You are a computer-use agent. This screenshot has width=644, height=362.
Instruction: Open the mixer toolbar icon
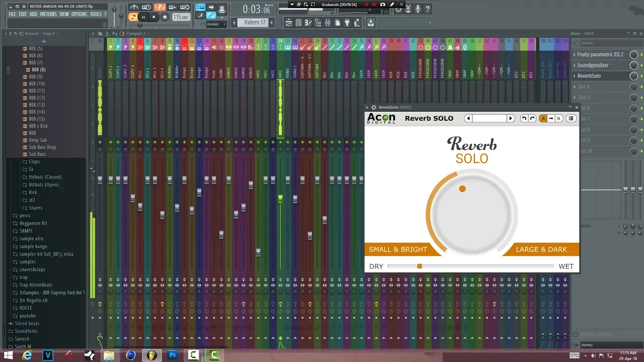pyautogui.click(x=328, y=23)
